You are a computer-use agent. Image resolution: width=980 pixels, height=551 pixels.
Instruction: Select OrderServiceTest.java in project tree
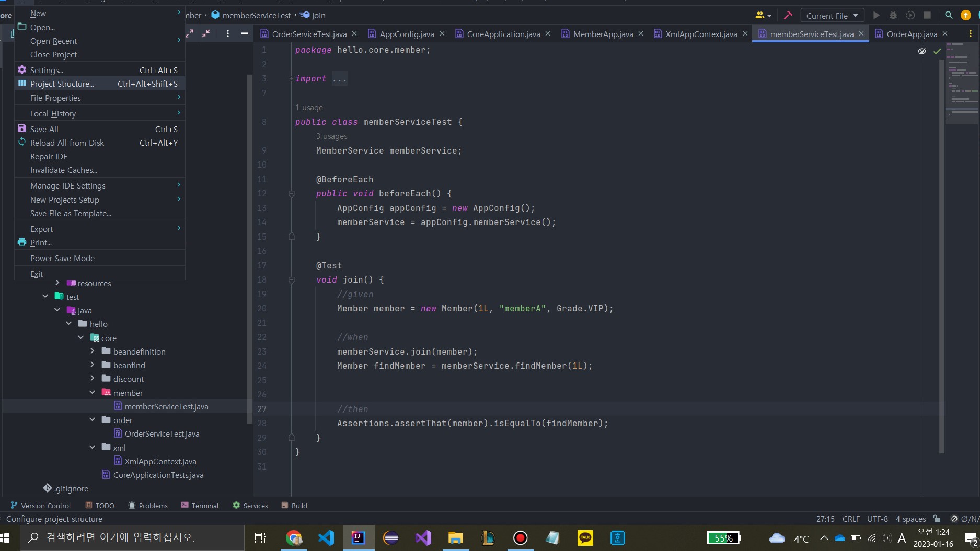pos(162,433)
